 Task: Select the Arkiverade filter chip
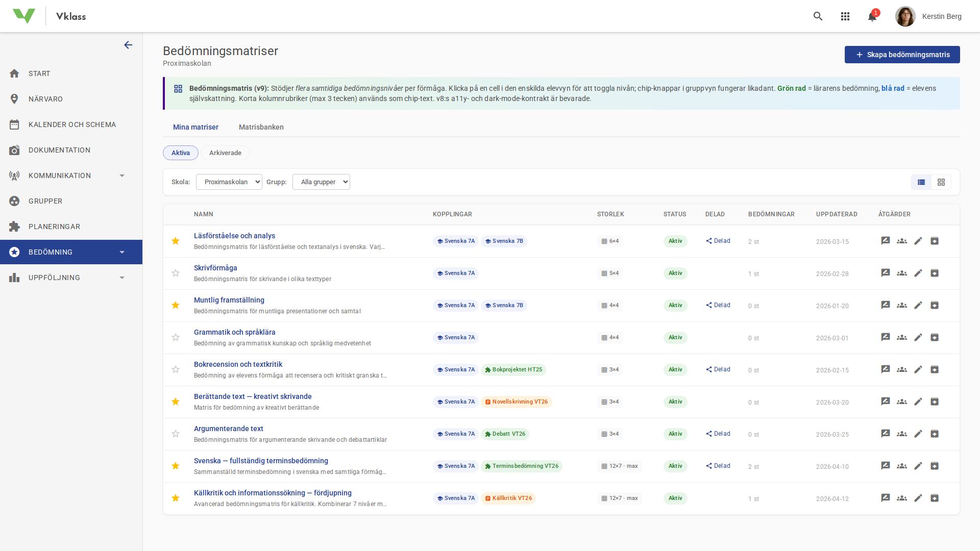[x=225, y=153]
